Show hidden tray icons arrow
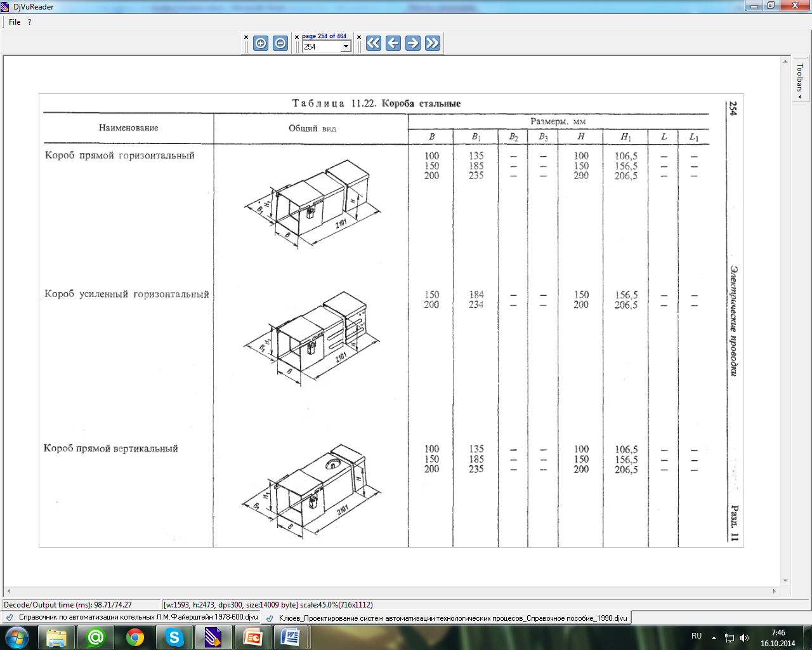The image size is (812, 650). [714, 638]
